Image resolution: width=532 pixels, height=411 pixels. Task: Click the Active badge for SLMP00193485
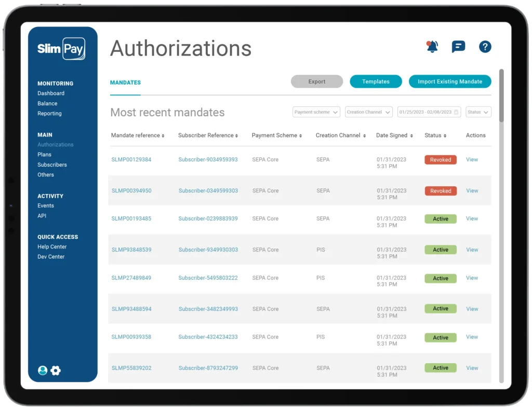pos(441,219)
